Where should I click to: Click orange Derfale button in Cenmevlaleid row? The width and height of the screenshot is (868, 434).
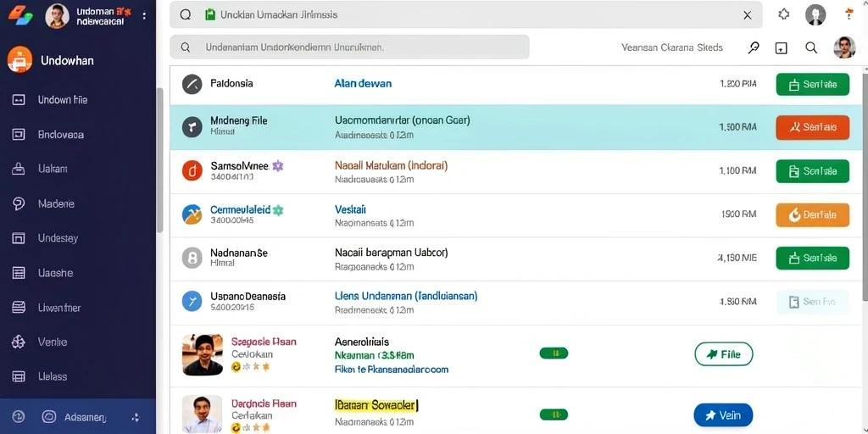pos(812,214)
